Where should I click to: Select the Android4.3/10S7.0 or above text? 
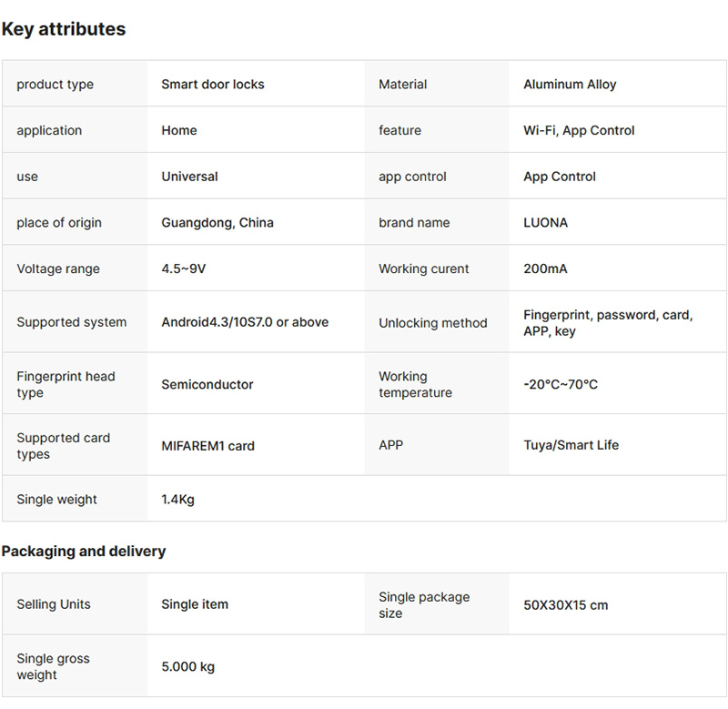tap(245, 322)
